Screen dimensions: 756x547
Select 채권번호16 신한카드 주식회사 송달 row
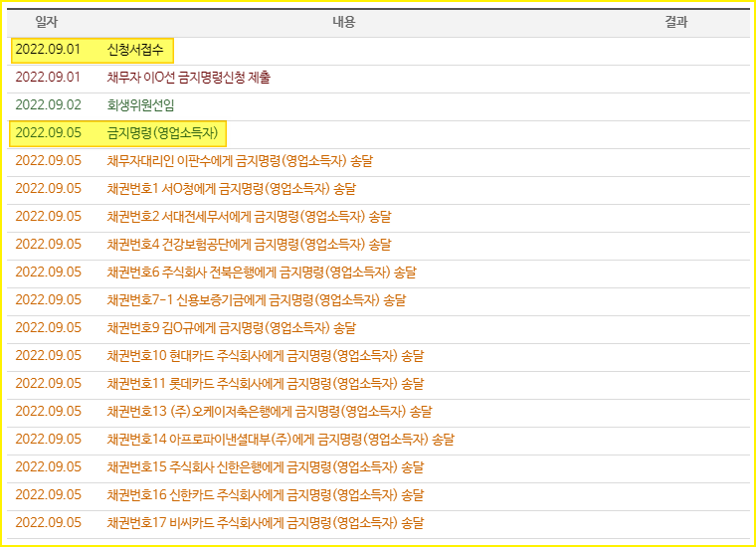click(266, 495)
